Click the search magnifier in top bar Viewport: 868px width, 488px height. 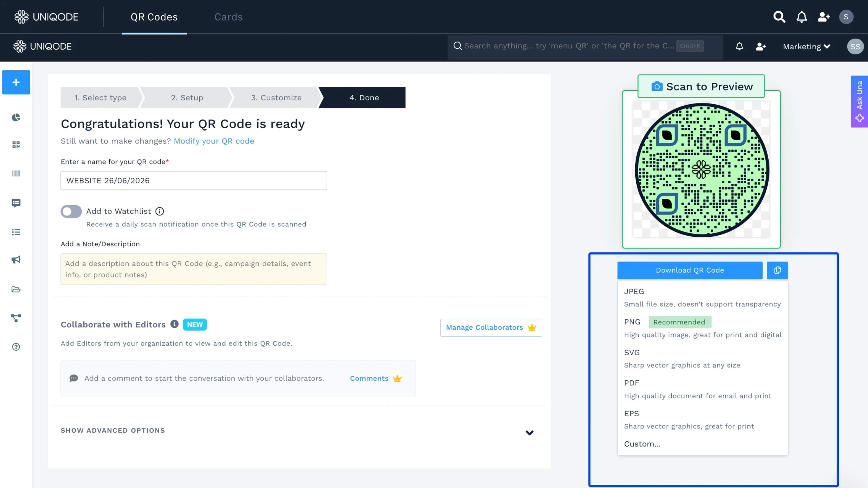(779, 17)
